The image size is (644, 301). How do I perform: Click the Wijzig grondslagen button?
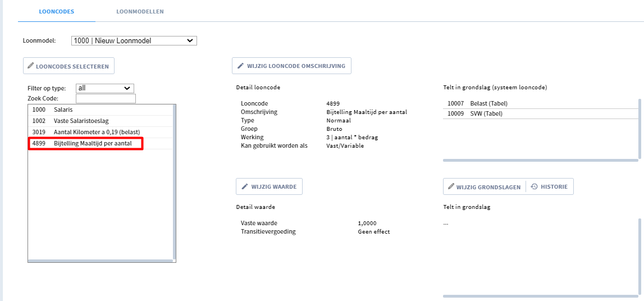click(x=485, y=186)
